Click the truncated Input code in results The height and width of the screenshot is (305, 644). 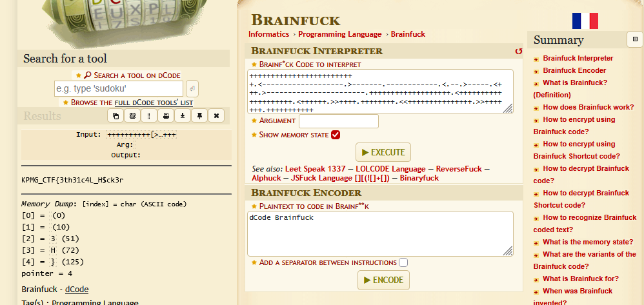click(142, 135)
